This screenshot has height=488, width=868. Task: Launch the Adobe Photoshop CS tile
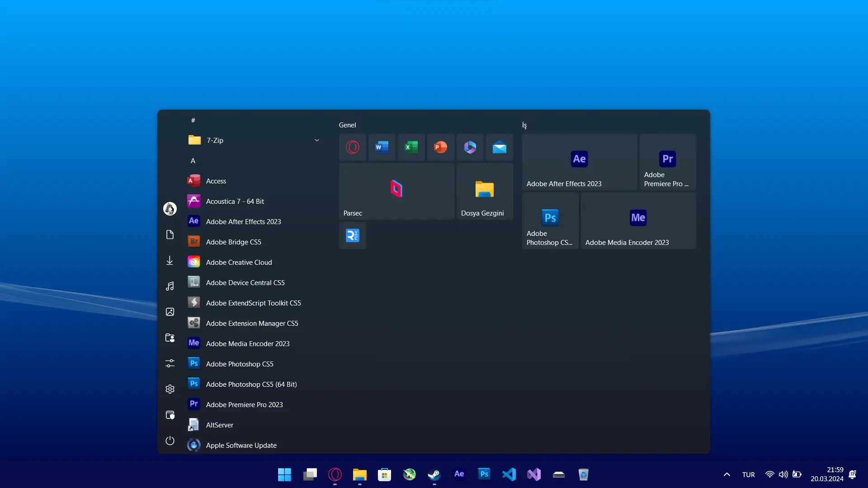click(x=550, y=221)
